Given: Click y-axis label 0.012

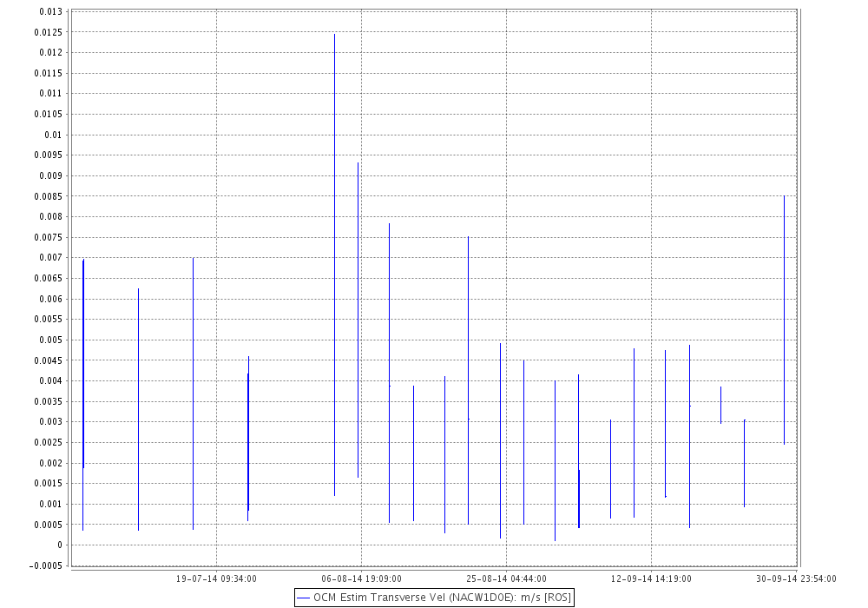Looking at the screenshot, I should [50, 53].
